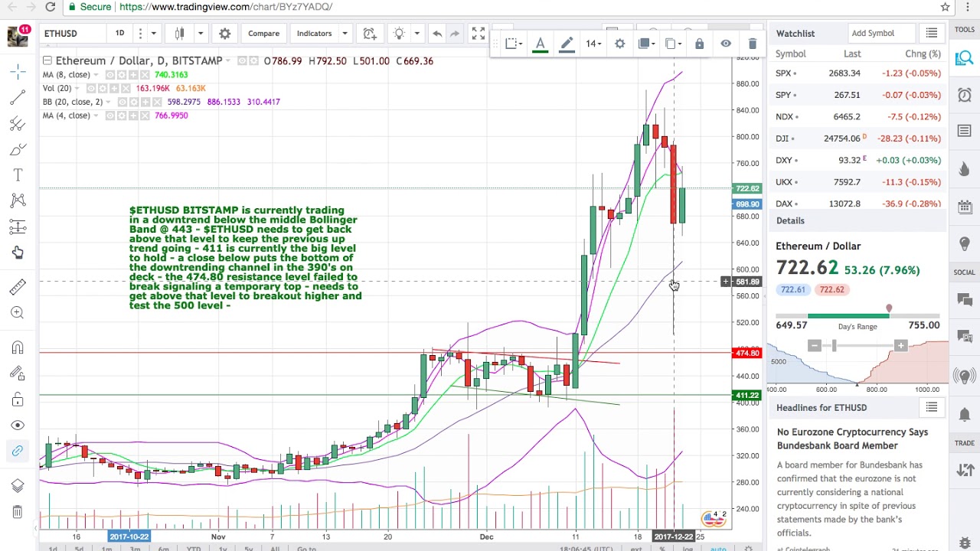Open drawing settings gear in floating toolbar

point(619,44)
